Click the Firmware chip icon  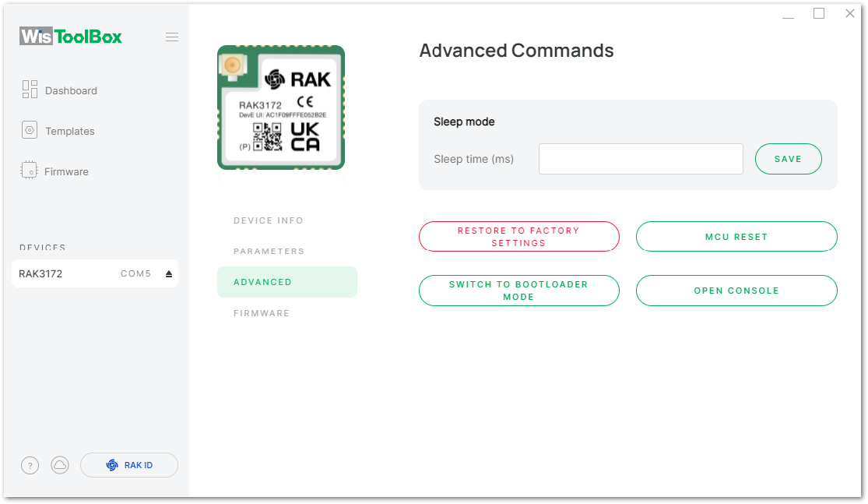tap(29, 171)
